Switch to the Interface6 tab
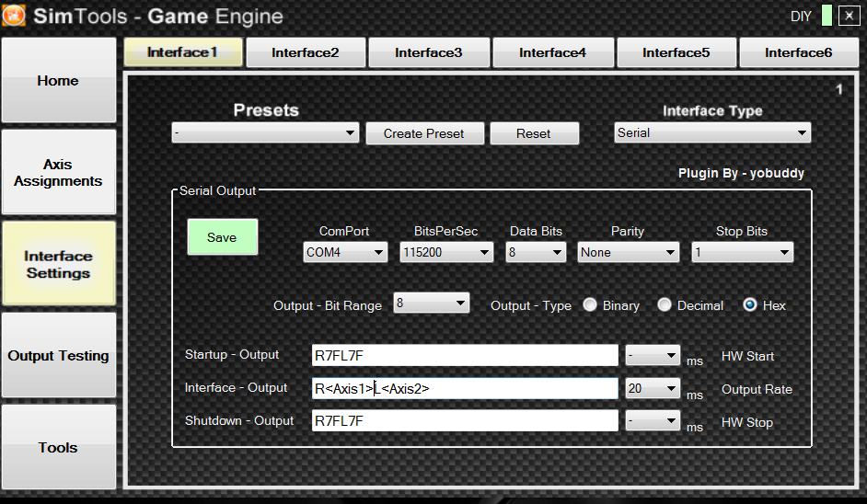 799,52
